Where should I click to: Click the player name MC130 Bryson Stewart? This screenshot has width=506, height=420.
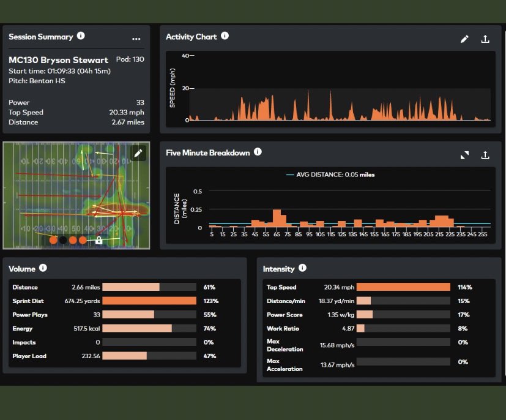click(59, 60)
